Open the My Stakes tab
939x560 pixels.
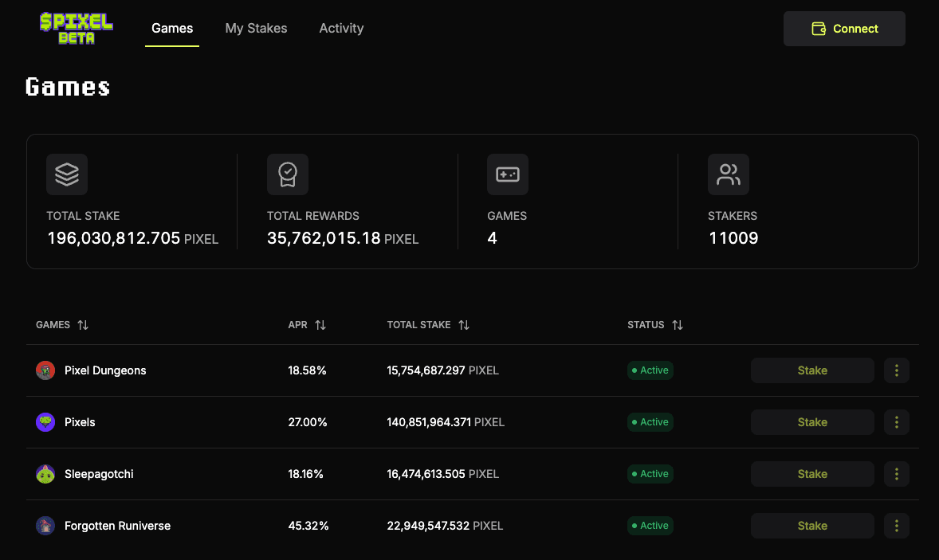pos(256,28)
